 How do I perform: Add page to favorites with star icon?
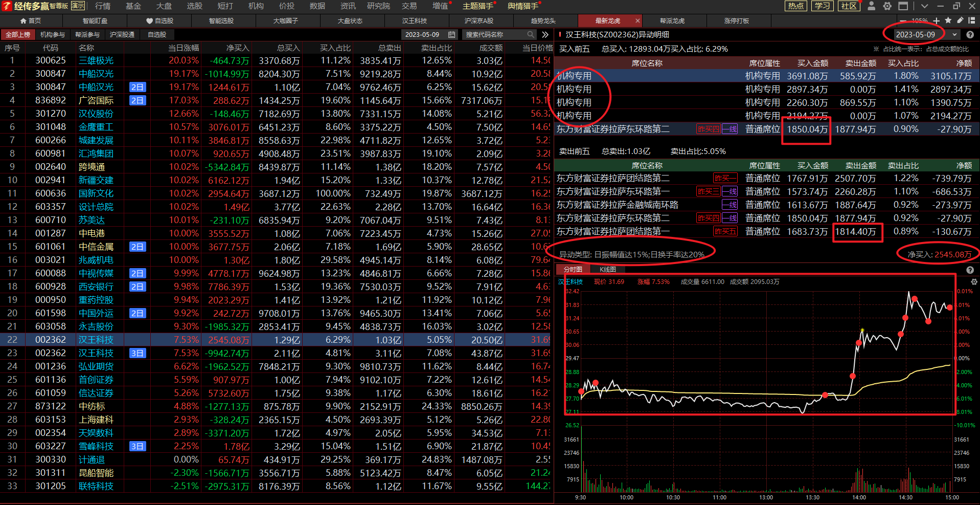[948, 20]
